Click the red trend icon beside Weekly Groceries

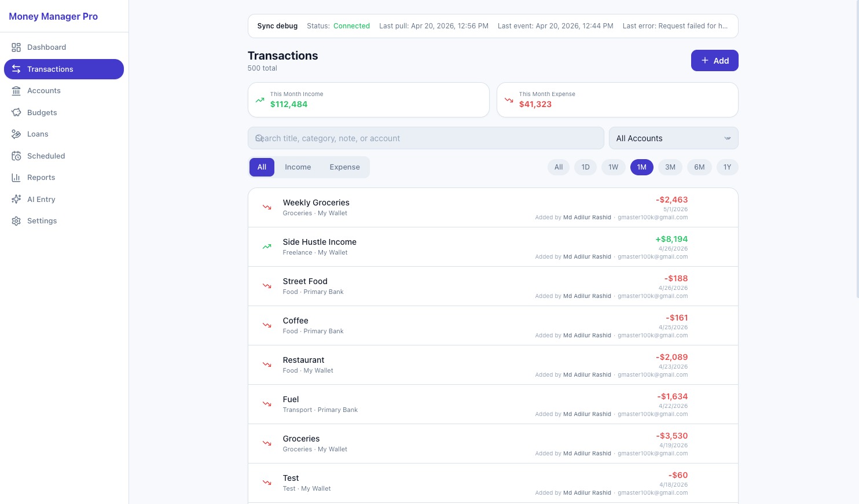tap(266, 207)
